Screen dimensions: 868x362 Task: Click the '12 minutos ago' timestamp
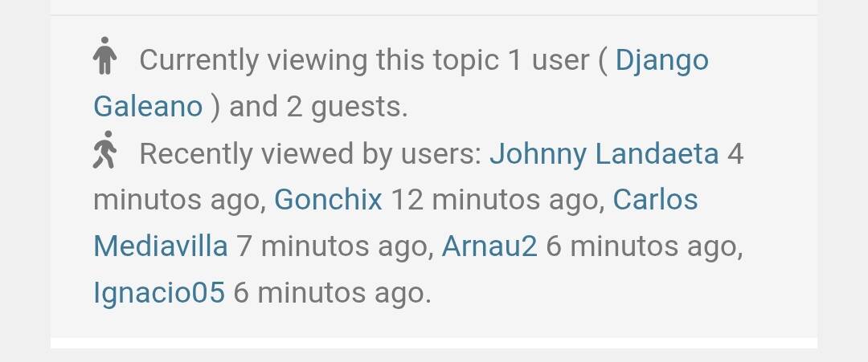click(x=497, y=200)
